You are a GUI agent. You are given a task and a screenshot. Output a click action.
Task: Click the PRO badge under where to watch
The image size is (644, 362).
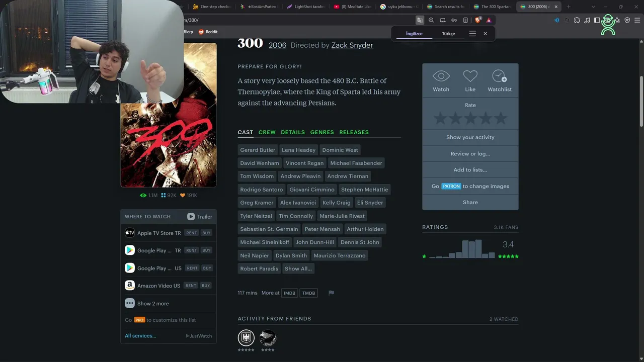click(x=139, y=320)
